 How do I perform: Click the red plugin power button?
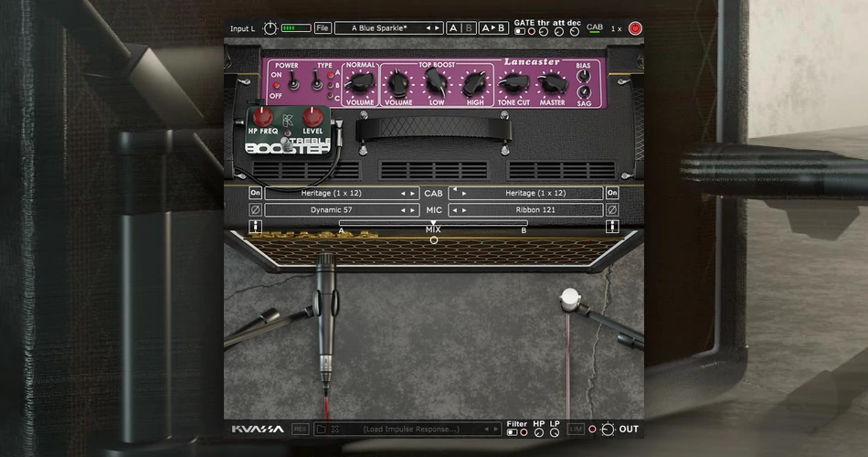636,28
